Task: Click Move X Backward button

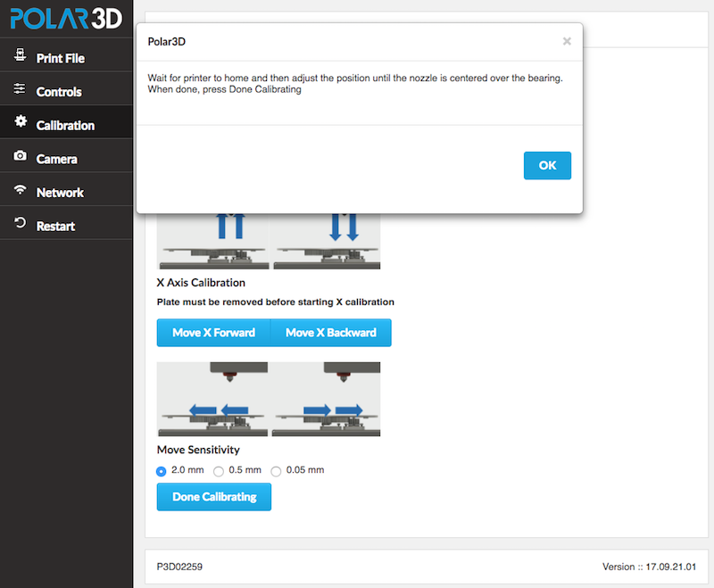Action: click(x=331, y=333)
